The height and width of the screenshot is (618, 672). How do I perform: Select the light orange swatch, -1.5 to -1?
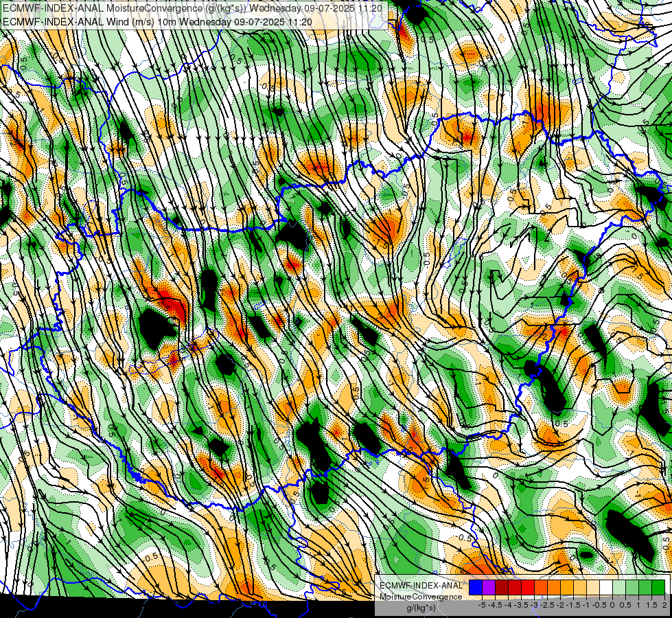click(580, 588)
